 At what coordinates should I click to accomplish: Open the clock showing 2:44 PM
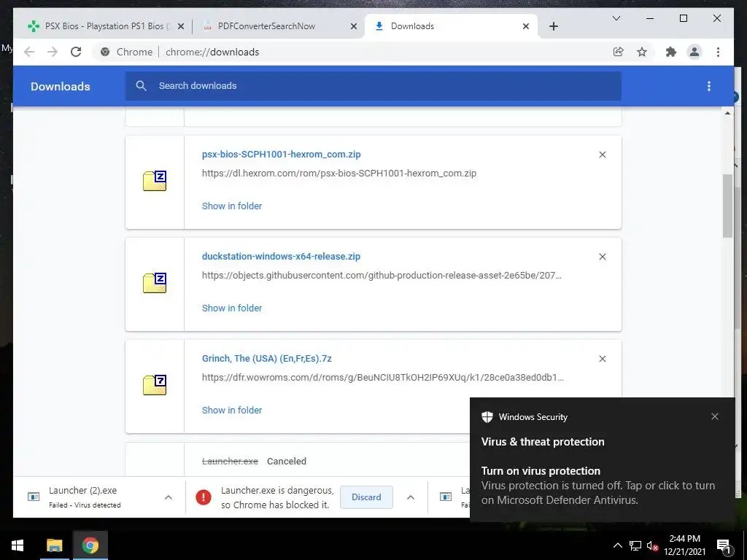coord(684,545)
